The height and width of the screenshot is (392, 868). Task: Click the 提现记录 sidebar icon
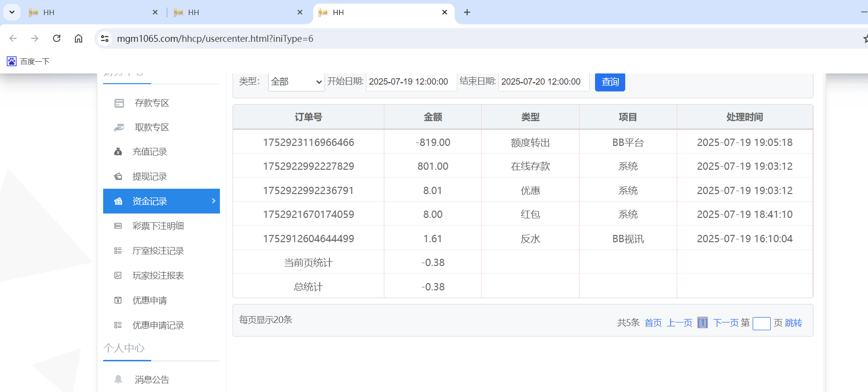click(x=118, y=177)
